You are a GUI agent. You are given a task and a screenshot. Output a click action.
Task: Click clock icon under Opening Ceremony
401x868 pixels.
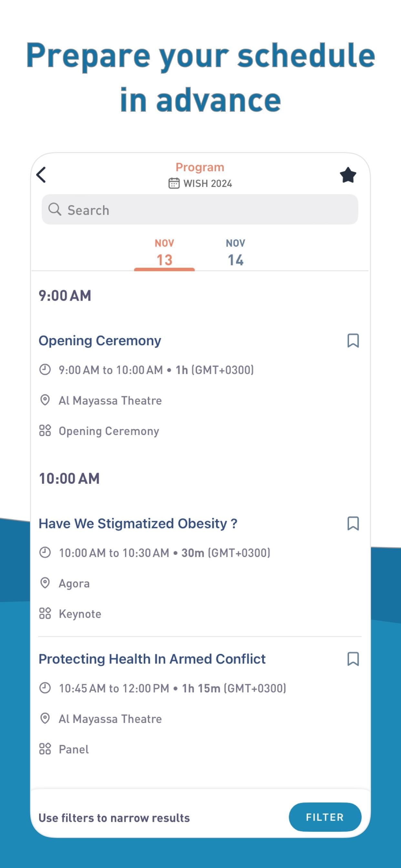coord(45,370)
